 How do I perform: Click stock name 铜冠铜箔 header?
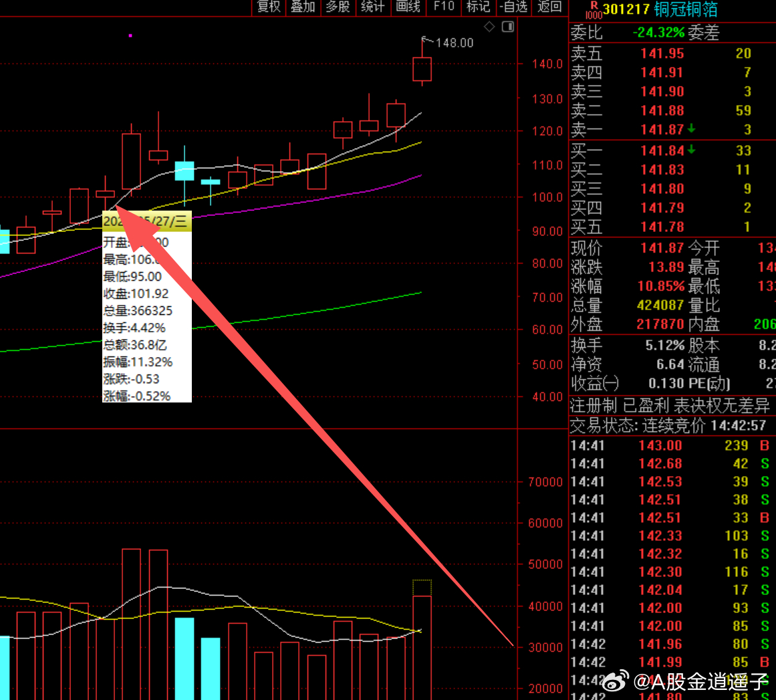tap(686, 9)
